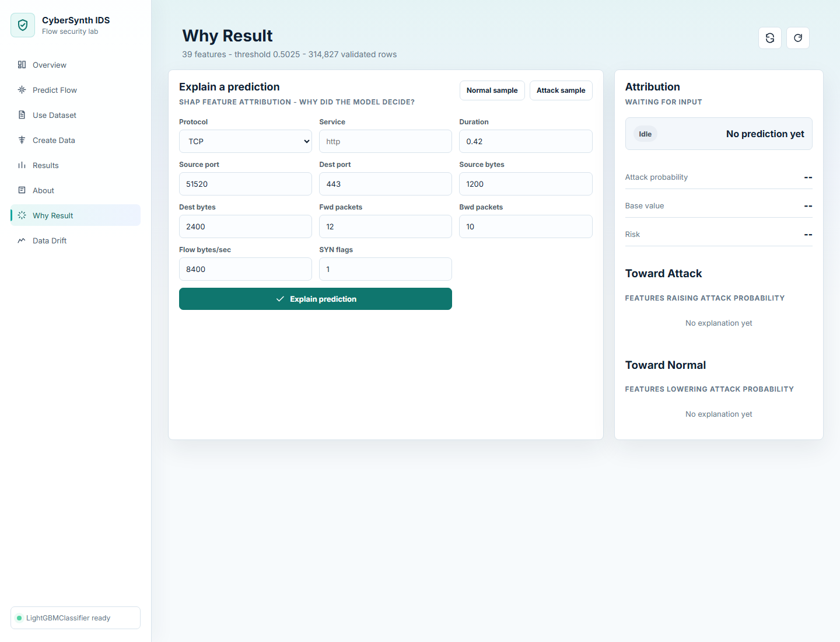Focus the Service input field
Viewport: 840px width, 642px height.
tap(386, 141)
